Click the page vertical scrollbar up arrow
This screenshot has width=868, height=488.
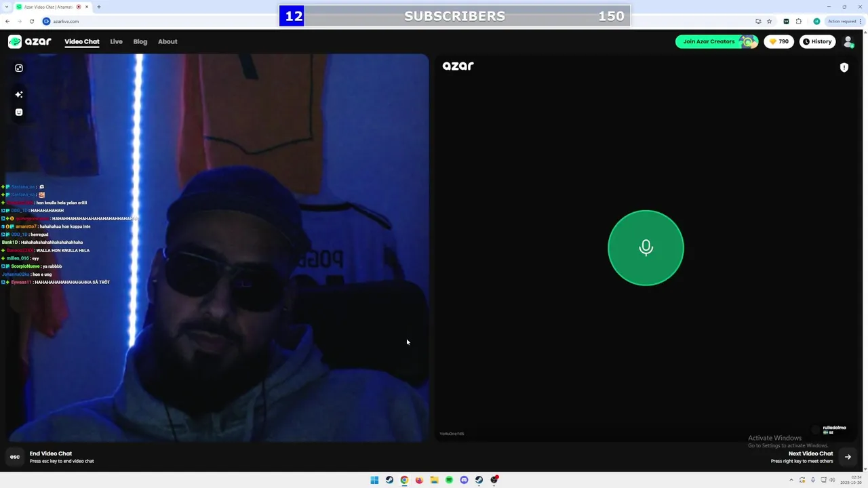865,33
